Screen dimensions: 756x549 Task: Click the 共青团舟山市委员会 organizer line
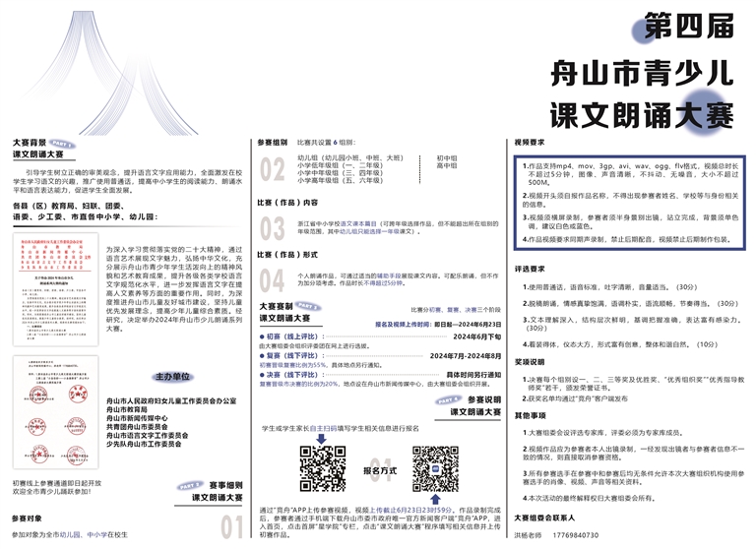click(x=137, y=427)
